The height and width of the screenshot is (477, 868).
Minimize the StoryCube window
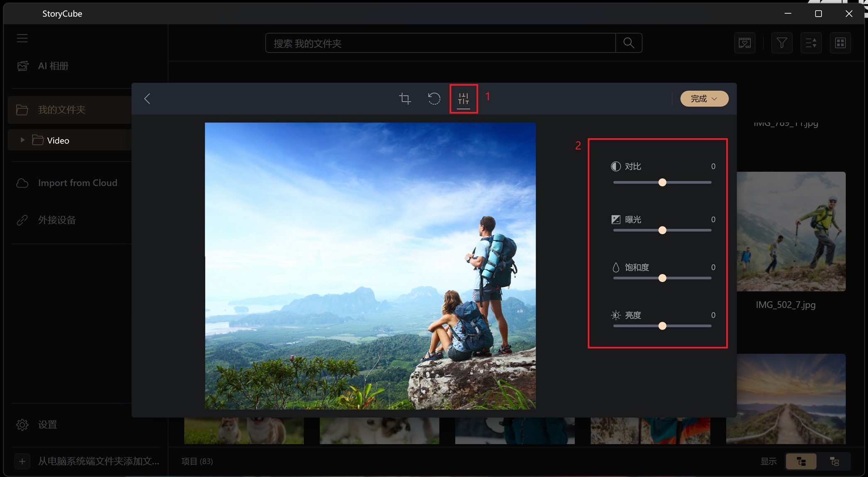point(788,14)
